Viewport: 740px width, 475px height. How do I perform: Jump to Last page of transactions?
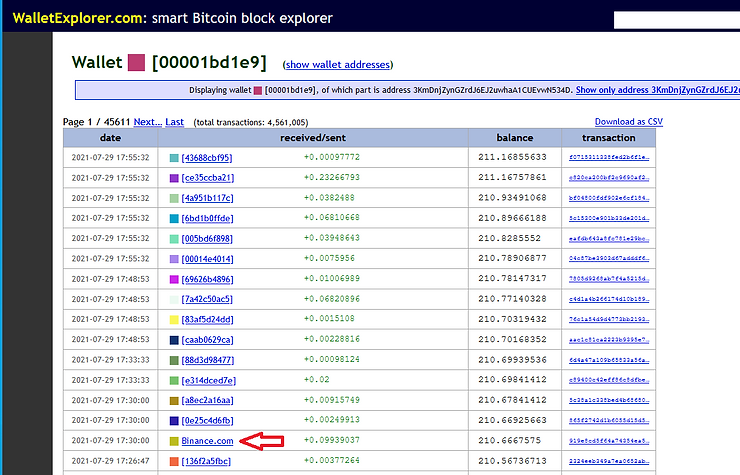[x=175, y=122]
